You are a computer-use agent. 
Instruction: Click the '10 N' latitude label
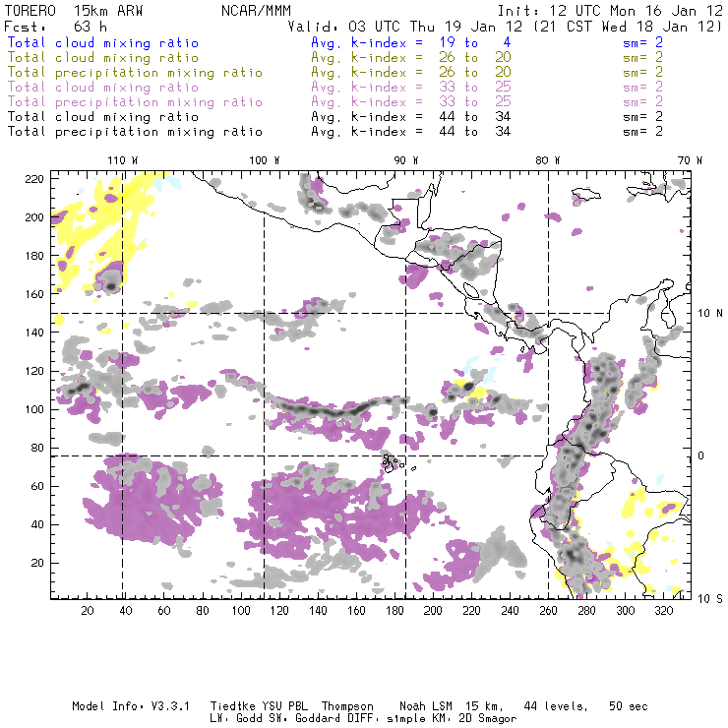[710, 314]
